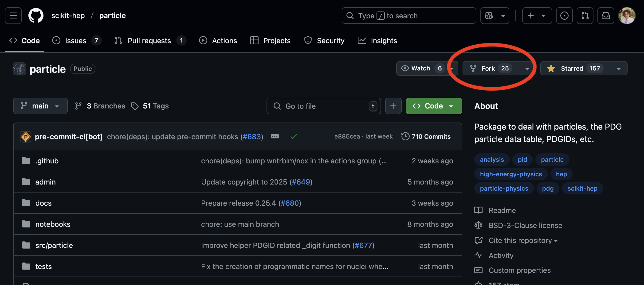Open the Copilot dropdown arrow

[x=503, y=16]
